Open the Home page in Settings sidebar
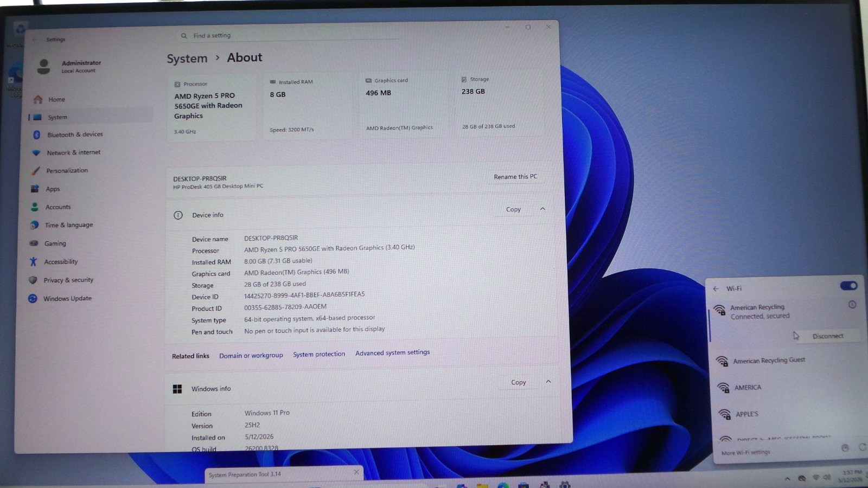 tap(90, 99)
